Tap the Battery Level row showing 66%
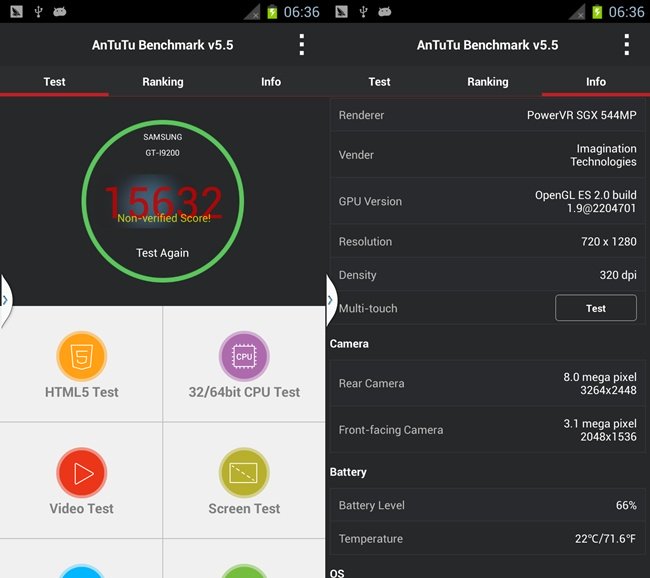This screenshot has height=578, width=650. [488, 505]
